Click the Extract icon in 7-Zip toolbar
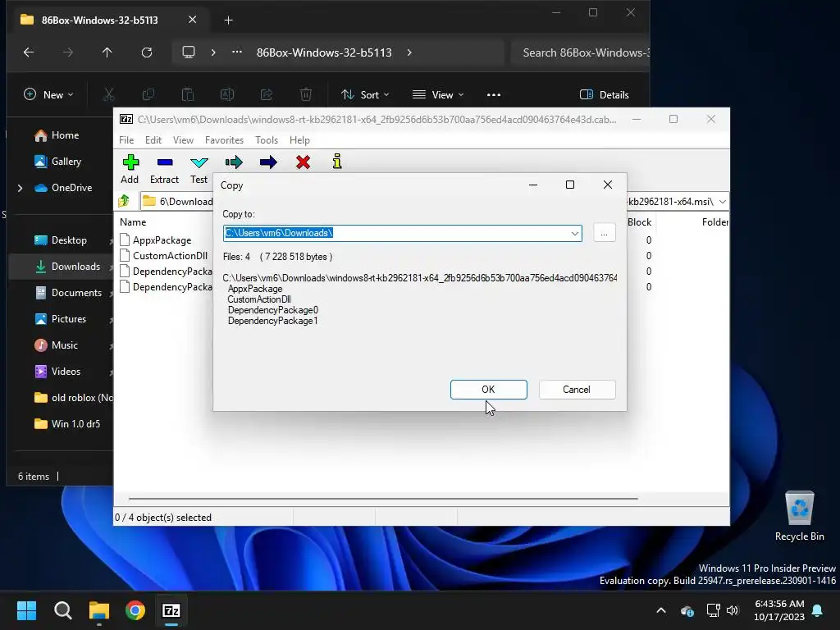 click(x=164, y=162)
